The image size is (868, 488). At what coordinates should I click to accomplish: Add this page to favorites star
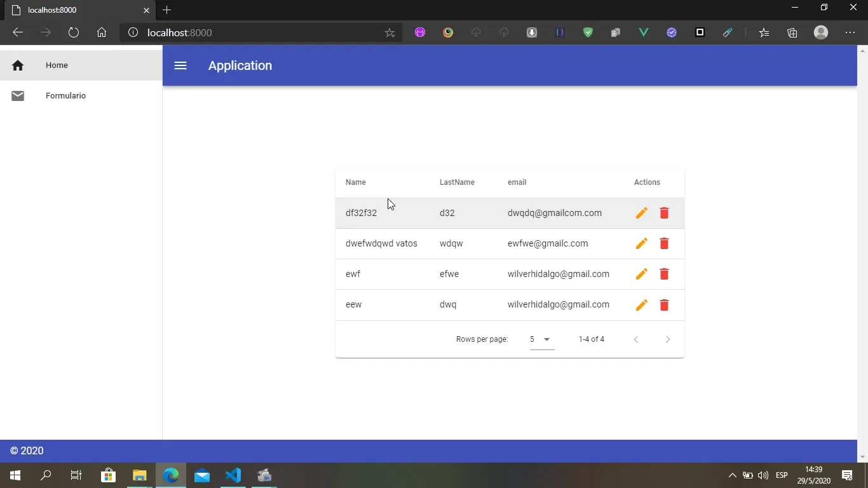390,32
